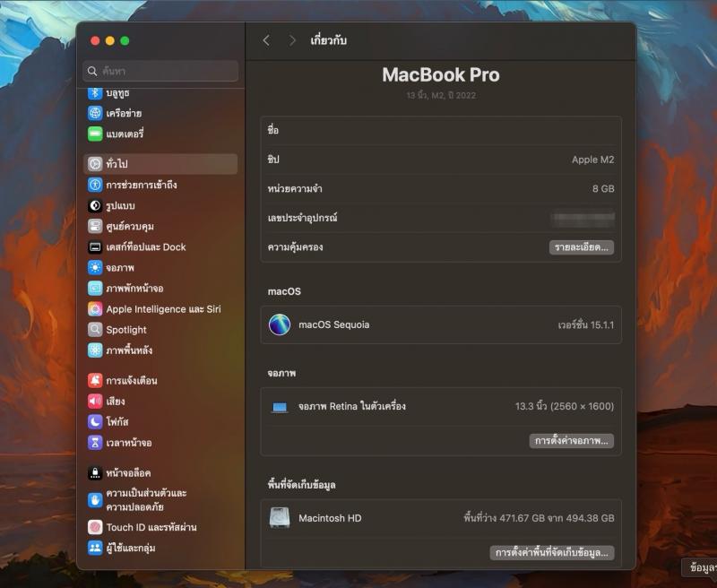Viewport: 717px width, 588px height.
Task: Open display settings button (การตั้งค่าจอภาพ...)
Action: (572, 441)
